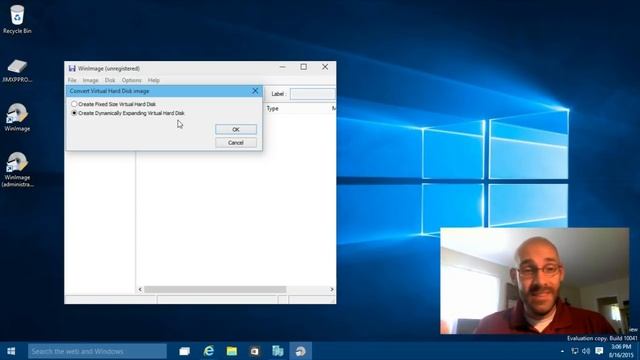This screenshot has height=360, width=640.
Task: Open File Explorer from the taskbar
Action: tap(232, 351)
